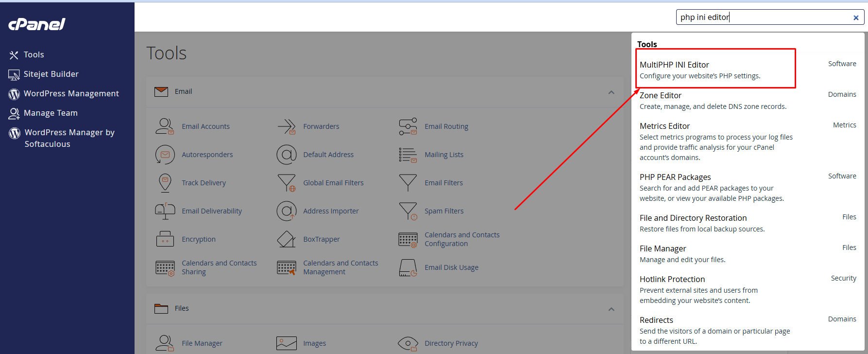Open Calendars and Contacts Sharing icon

tap(165, 267)
